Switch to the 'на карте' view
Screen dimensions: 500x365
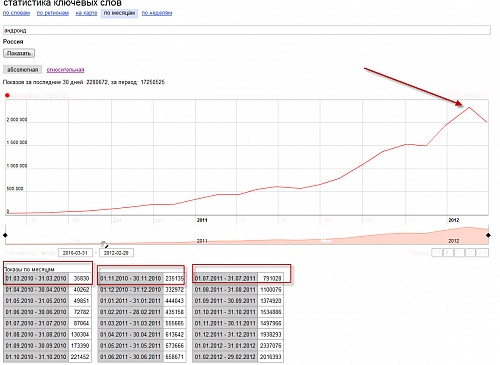tap(86, 13)
